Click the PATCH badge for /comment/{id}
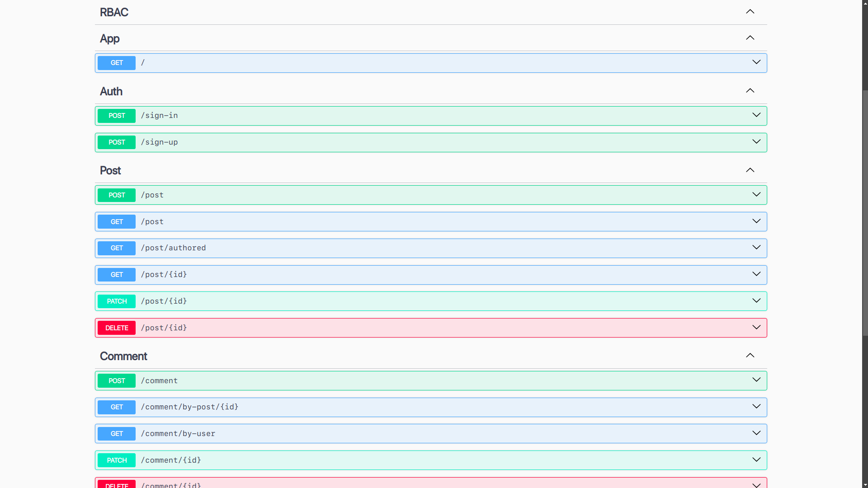This screenshot has height=488, width=868. point(117,460)
